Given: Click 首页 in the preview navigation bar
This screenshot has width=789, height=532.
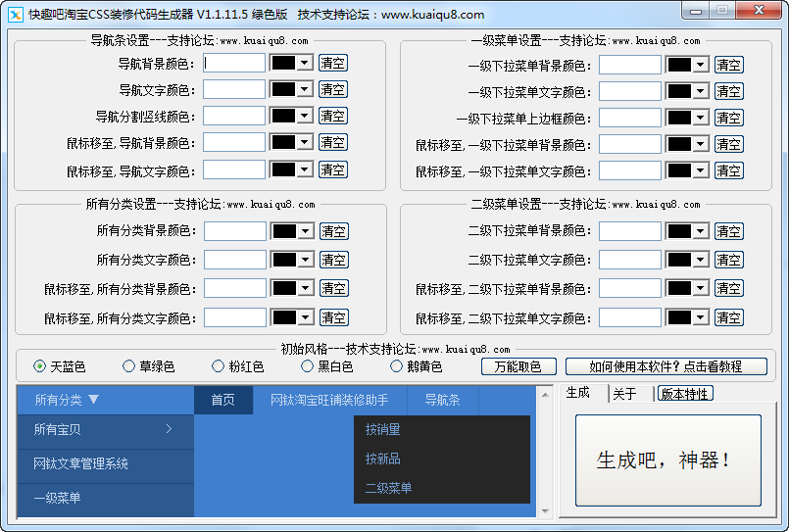Looking at the screenshot, I should click(x=222, y=400).
